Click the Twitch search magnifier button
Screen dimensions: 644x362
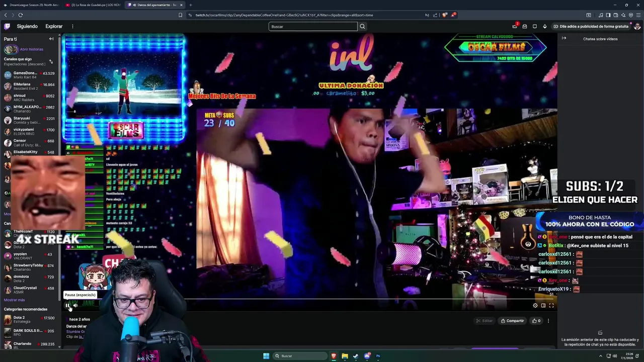click(x=362, y=26)
